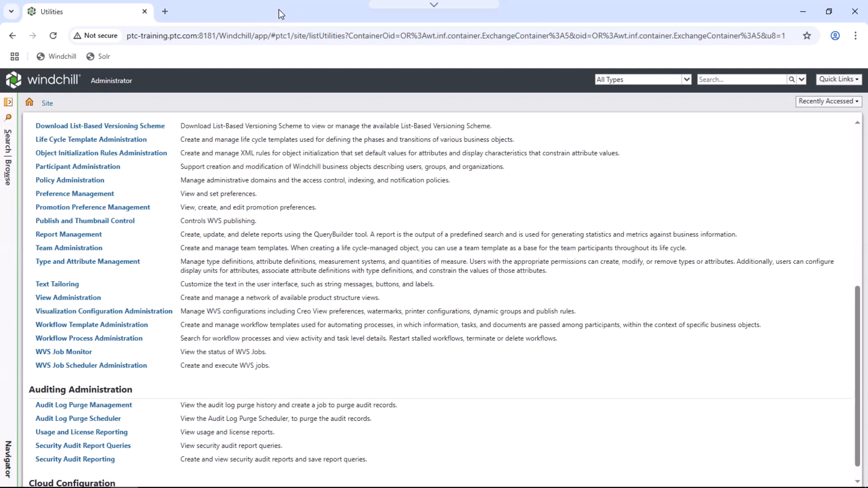Open Chrome three-dot menu
The height and width of the screenshot is (488, 868).
click(x=855, y=36)
